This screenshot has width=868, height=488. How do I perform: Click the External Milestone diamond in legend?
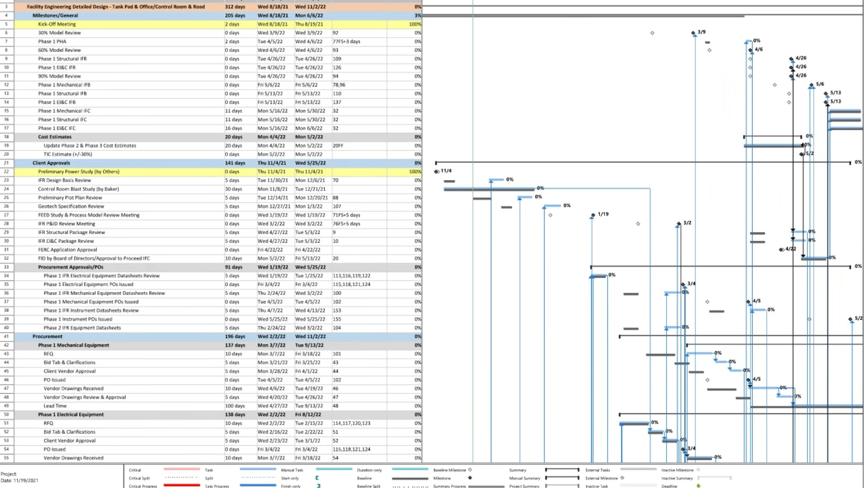click(622, 478)
